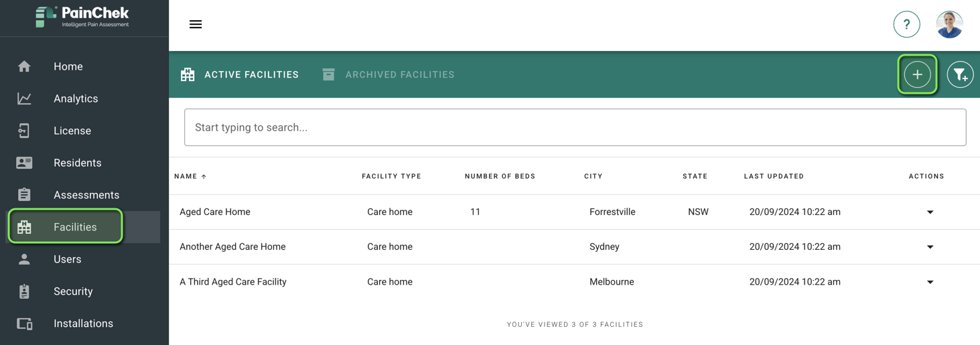
Task: Open Assessments section
Action: [86, 195]
